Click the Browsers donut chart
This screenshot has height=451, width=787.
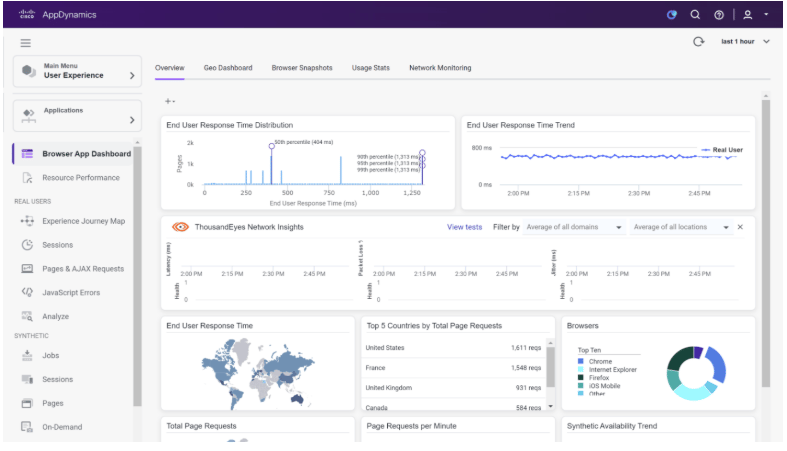coord(696,373)
